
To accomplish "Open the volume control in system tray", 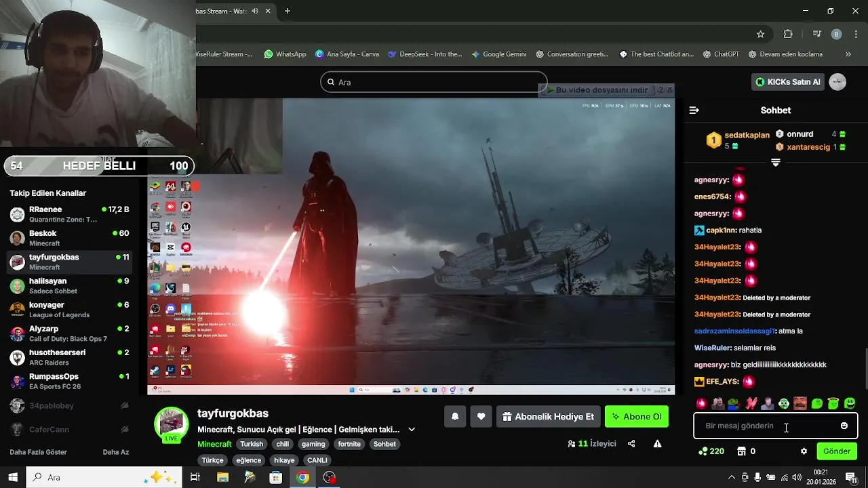I will click(x=797, y=477).
